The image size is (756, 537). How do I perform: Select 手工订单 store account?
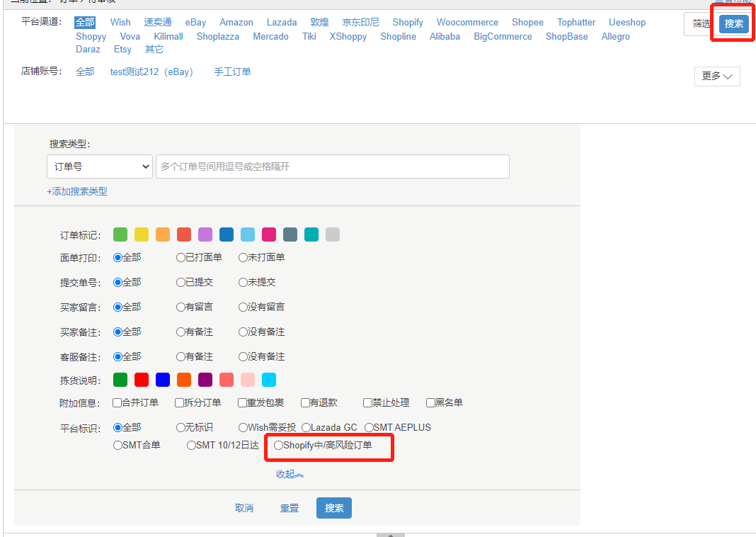(232, 72)
